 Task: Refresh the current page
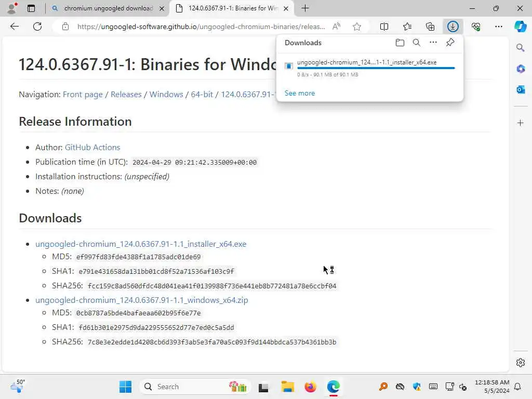(37, 26)
